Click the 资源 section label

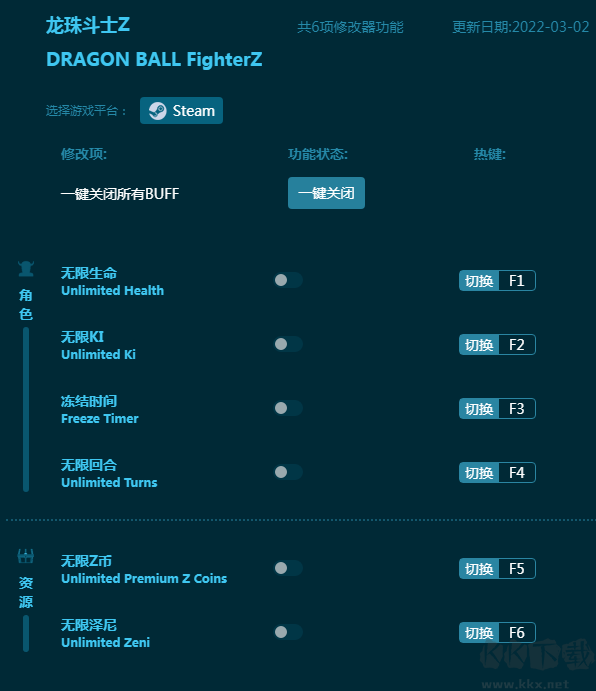click(26, 592)
